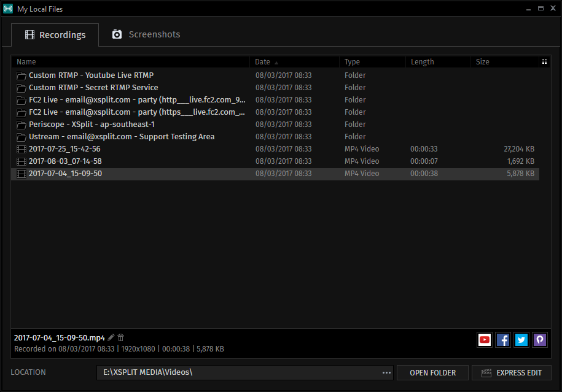This screenshot has height=392, width=562.
Task: Click the folder icon beside Periscope - XSplit
Action: (x=21, y=124)
